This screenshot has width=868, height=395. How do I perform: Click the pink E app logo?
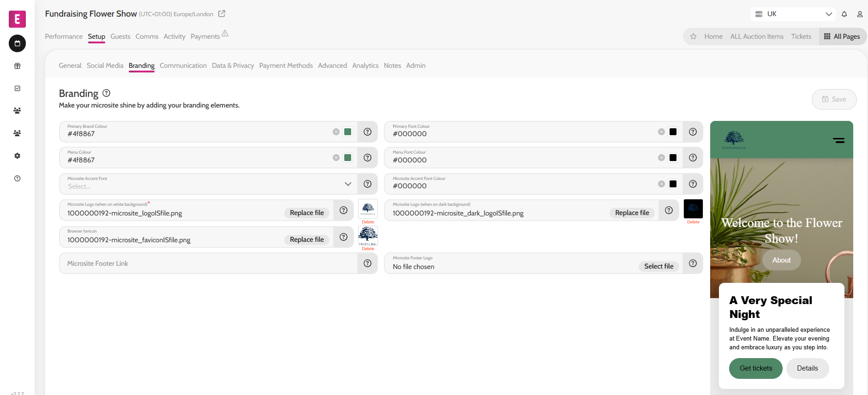point(17,19)
